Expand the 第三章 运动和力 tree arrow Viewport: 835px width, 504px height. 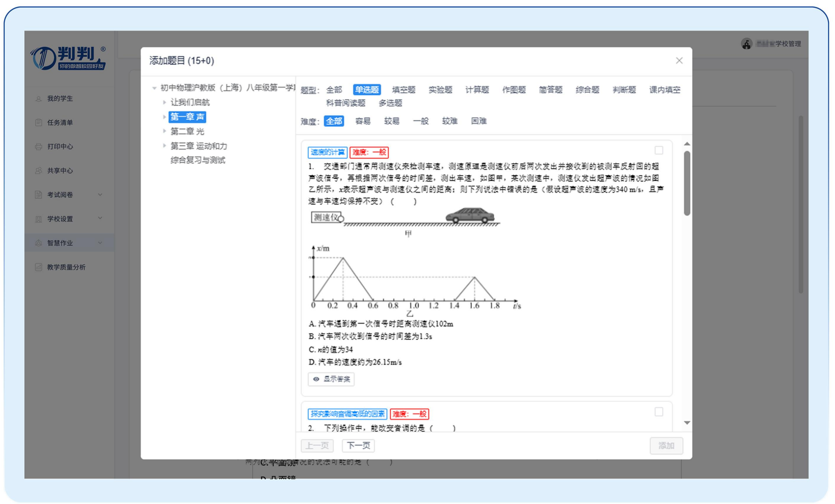tap(164, 146)
